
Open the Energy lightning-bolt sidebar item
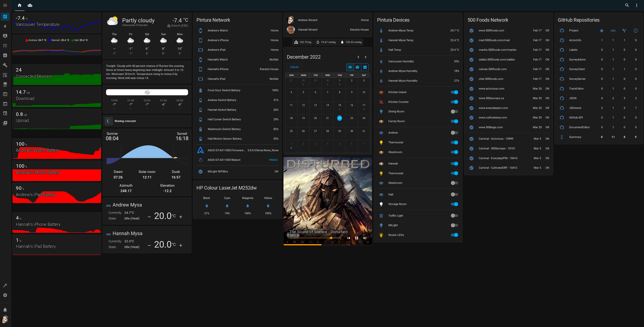(5, 26)
